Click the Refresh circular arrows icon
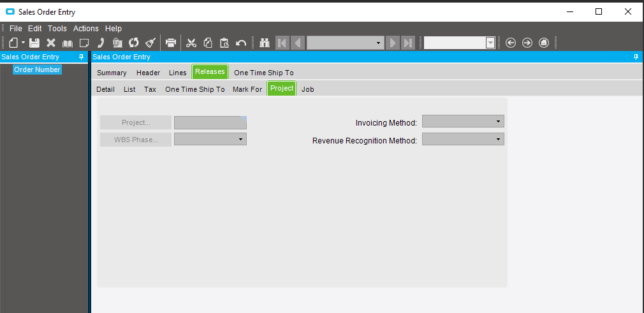This screenshot has height=313, width=644. pos(134,43)
